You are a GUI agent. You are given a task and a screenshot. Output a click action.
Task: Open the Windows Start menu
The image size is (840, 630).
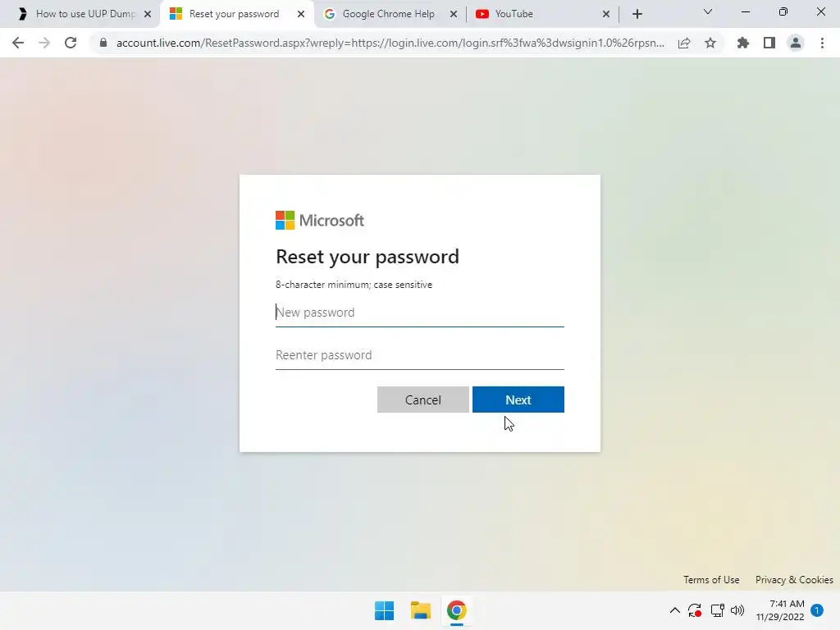click(384, 610)
